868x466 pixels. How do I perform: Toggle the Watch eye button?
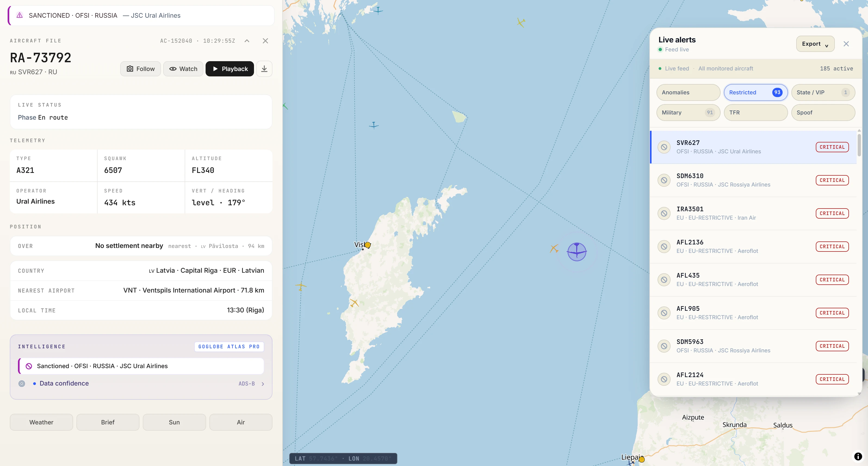tap(183, 69)
